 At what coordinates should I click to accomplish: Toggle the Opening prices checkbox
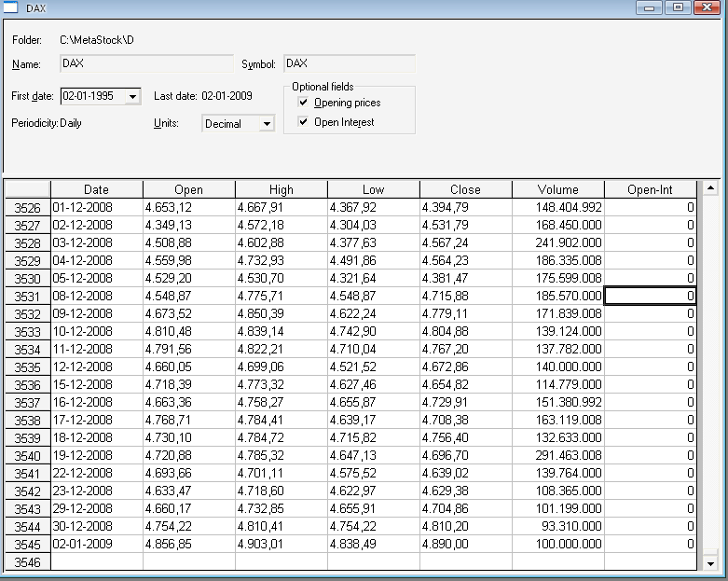(x=303, y=103)
